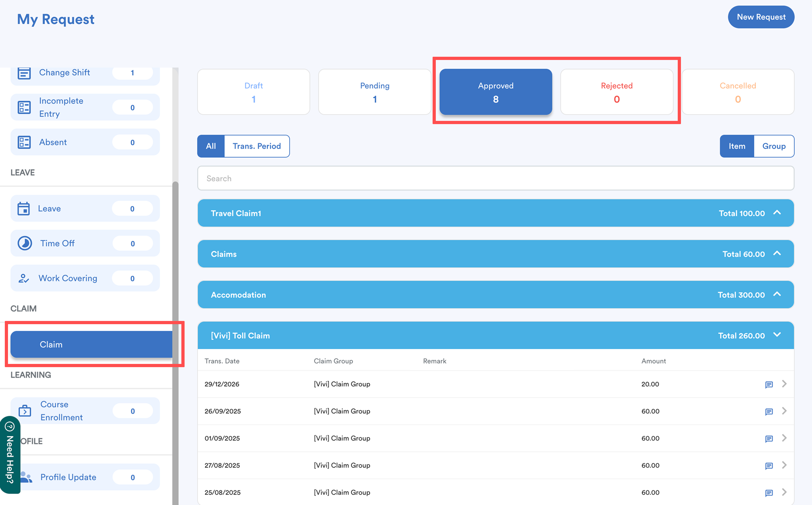This screenshot has width=812, height=505.
Task: Click the New Request button
Action: tap(761, 17)
